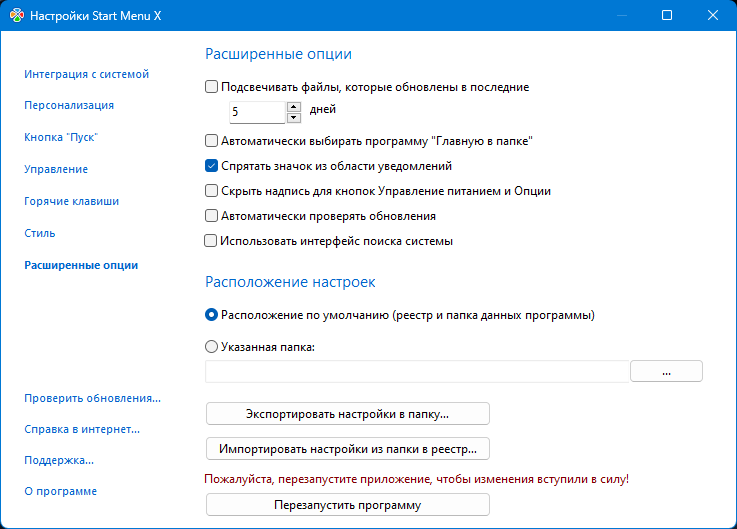Check "Использовать интерфейс поиска системы" option
This screenshot has width=737, height=529.
tap(211, 240)
